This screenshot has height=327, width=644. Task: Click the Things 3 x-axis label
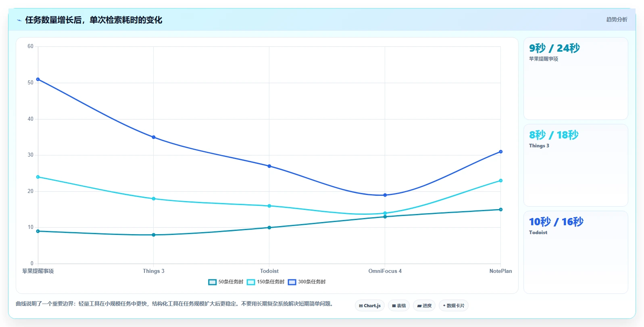click(154, 271)
